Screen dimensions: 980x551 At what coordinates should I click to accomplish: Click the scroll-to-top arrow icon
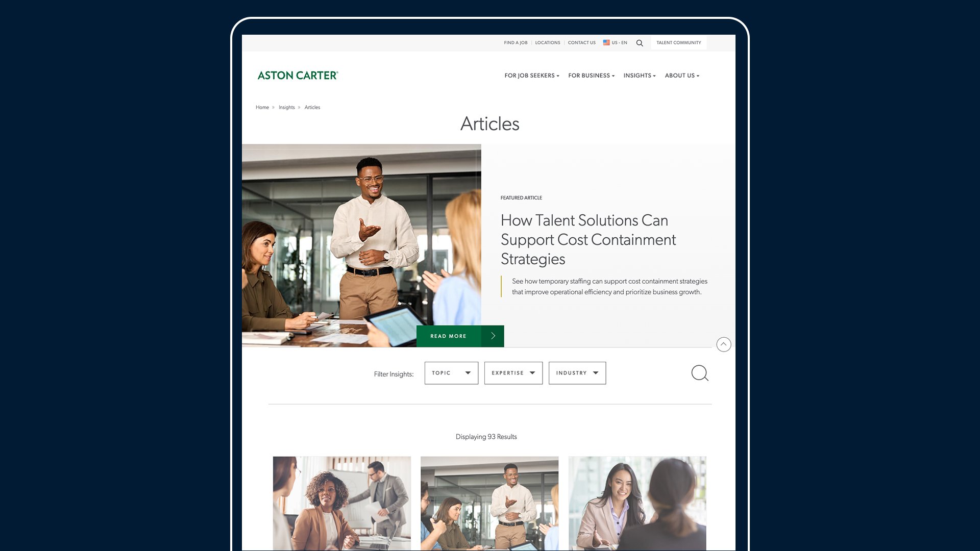point(724,344)
